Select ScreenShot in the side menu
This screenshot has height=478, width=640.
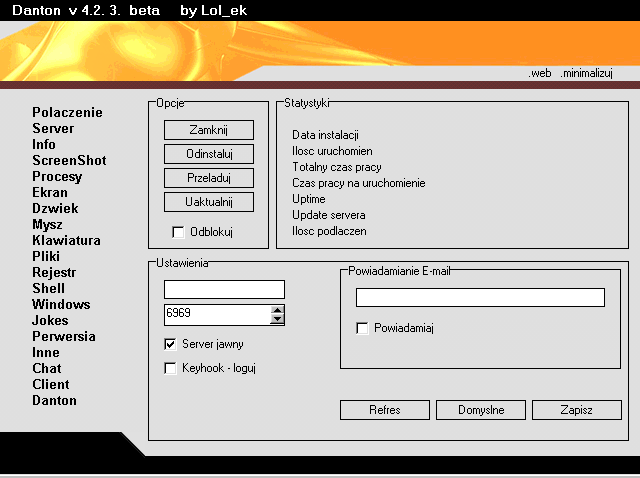click(69, 161)
